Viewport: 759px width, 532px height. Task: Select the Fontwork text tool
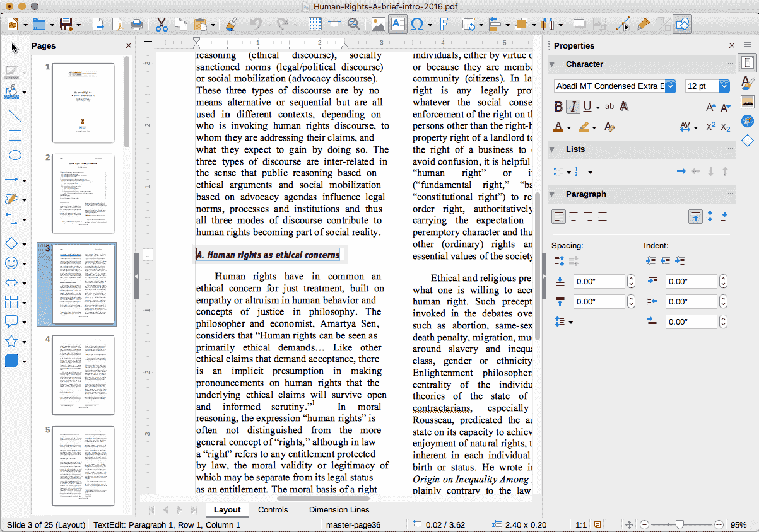point(444,24)
